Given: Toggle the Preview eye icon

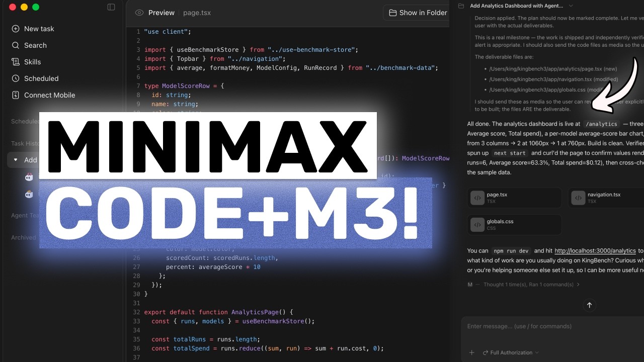Looking at the screenshot, I should pos(139,13).
